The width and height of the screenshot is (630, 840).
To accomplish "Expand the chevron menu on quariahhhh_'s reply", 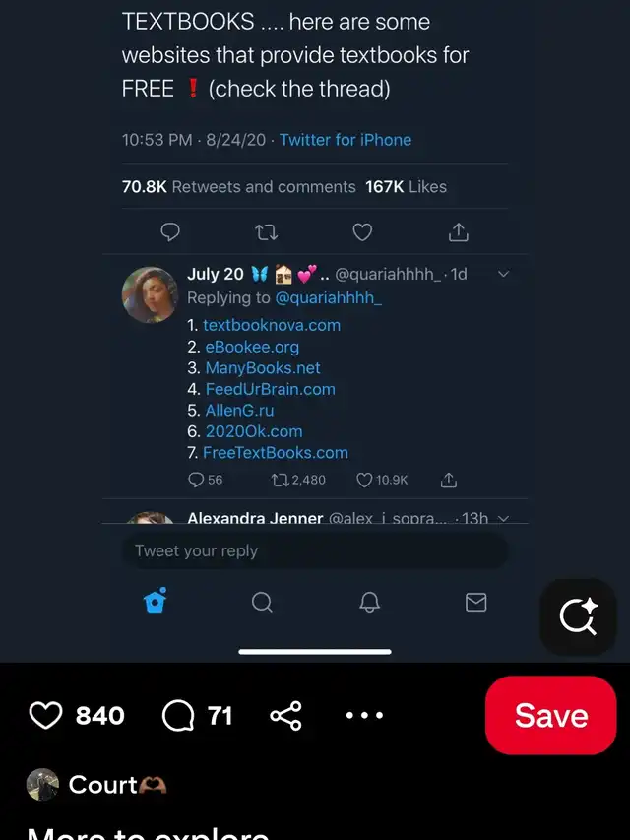I will tap(503, 275).
